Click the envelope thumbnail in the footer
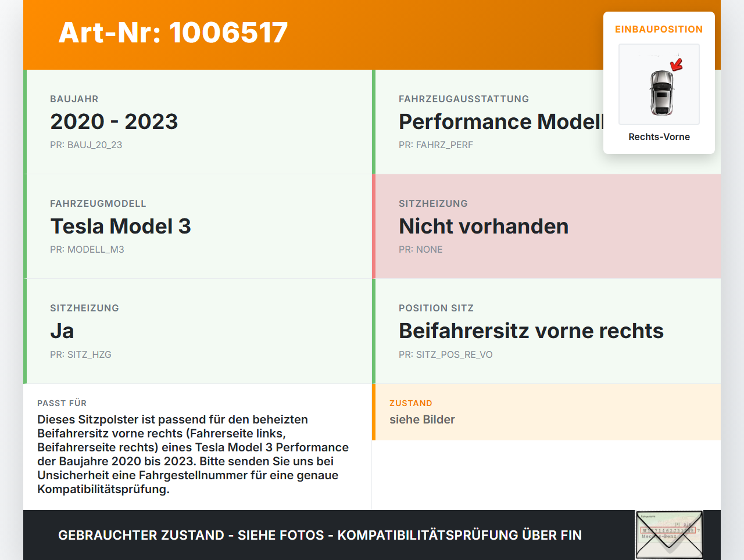This screenshot has height=560, width=744. 670,535
